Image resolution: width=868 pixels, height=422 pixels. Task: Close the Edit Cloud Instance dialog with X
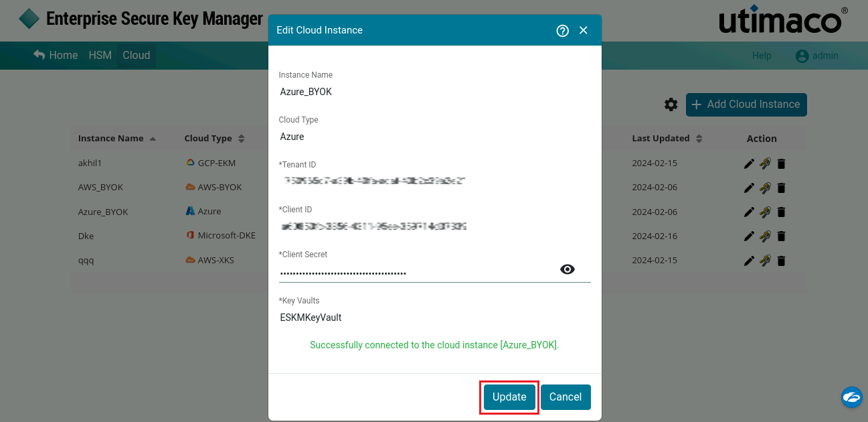tap(584, 30)
